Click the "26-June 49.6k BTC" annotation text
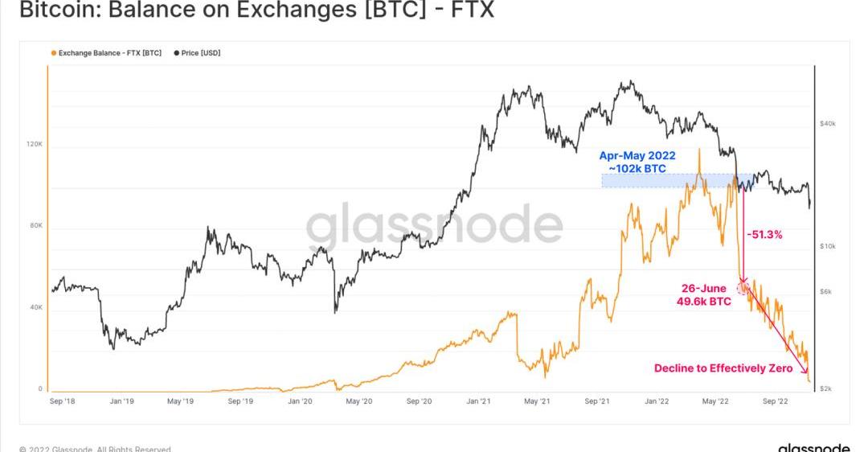868x452 pixels. pyautogui.click(x=702, y=295)
